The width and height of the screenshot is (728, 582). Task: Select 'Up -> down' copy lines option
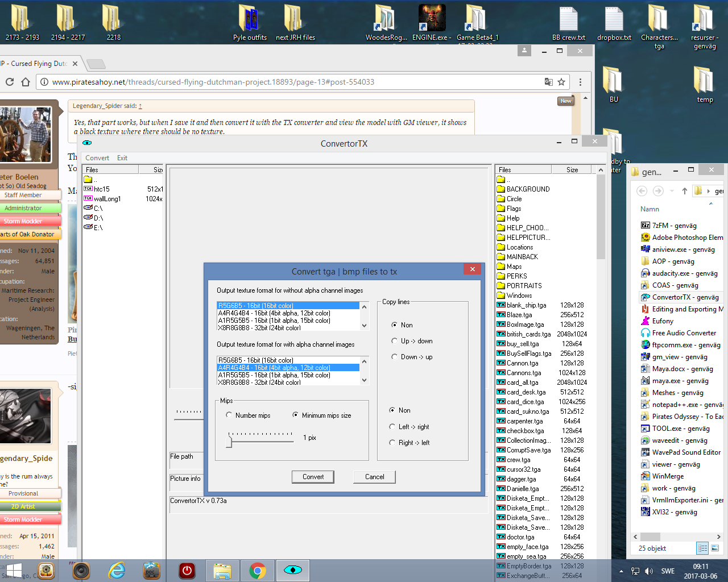click(394, 341)
